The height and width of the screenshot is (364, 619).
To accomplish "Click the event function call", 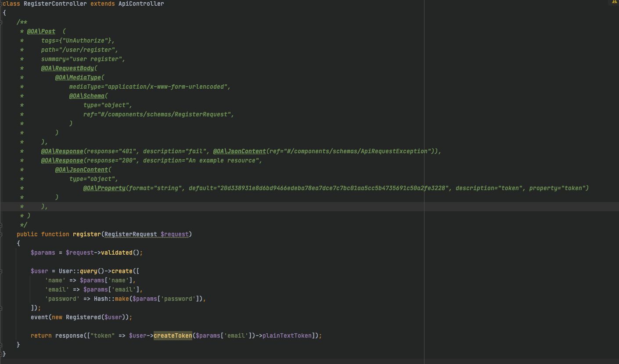I will (x=40, y=317).
